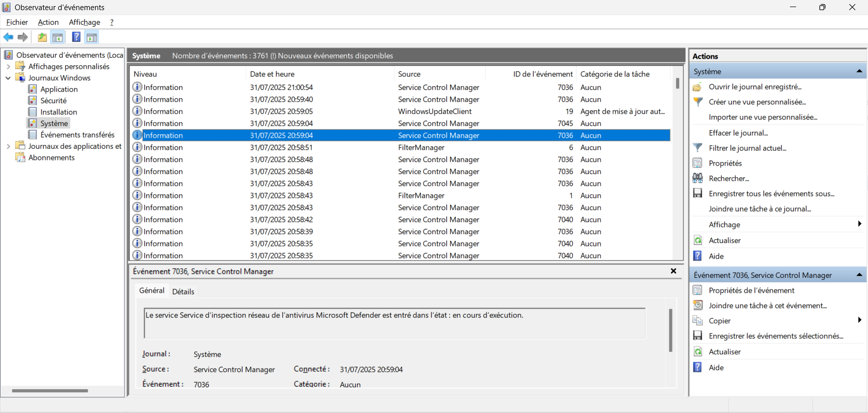Click Effacer le journal link

pos(738,133)
